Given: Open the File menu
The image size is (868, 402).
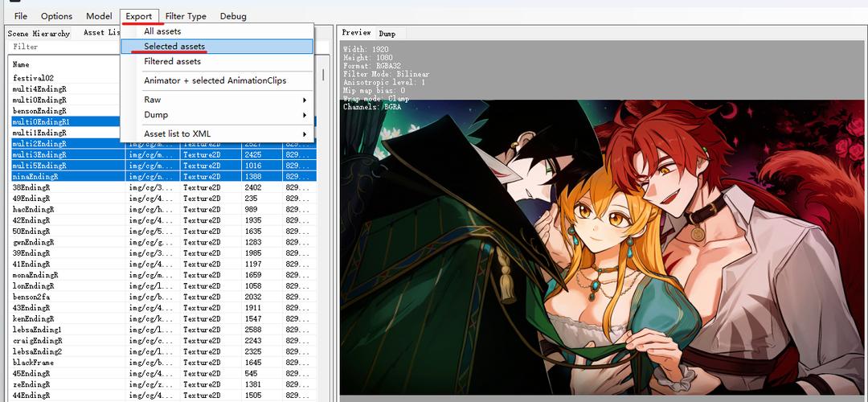Looking at the screenshot, I should (20, 16).
